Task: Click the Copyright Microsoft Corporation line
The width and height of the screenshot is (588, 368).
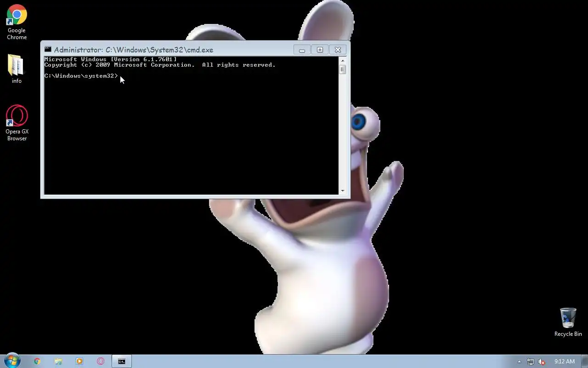Action: click(x=160, y=65)
